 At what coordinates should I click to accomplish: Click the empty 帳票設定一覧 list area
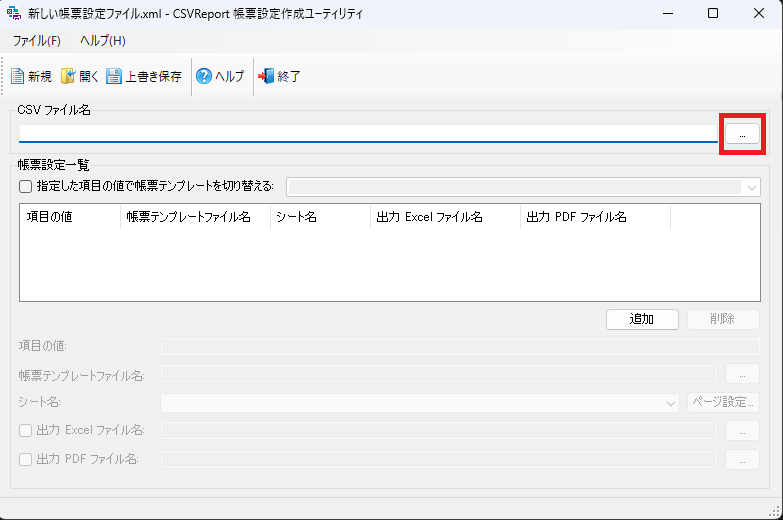click(x=390, y=265)
